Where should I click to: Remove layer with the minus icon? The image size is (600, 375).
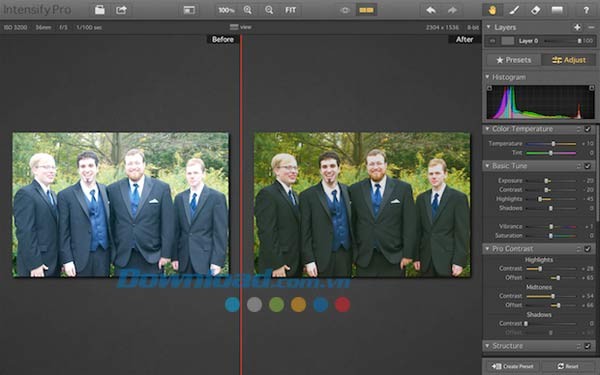pos(591,27)
